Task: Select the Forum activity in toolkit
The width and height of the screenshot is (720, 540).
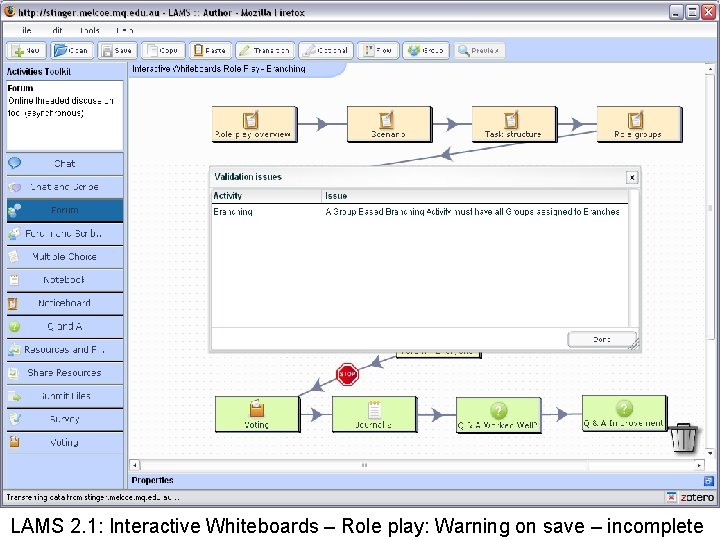Action: pos(65,210)
